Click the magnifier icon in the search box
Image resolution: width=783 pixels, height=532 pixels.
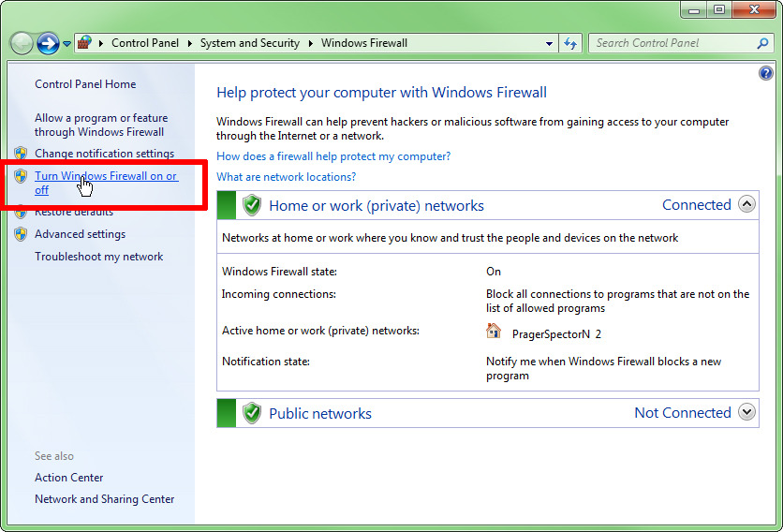pos(762,43)
